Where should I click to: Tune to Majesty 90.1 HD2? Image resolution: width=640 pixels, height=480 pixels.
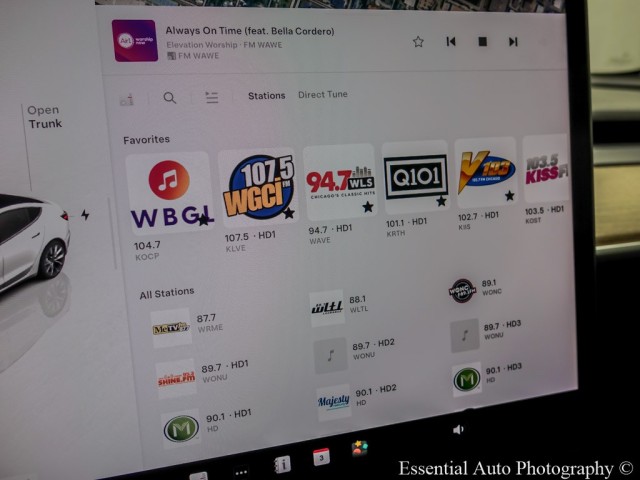pos(357,401)
